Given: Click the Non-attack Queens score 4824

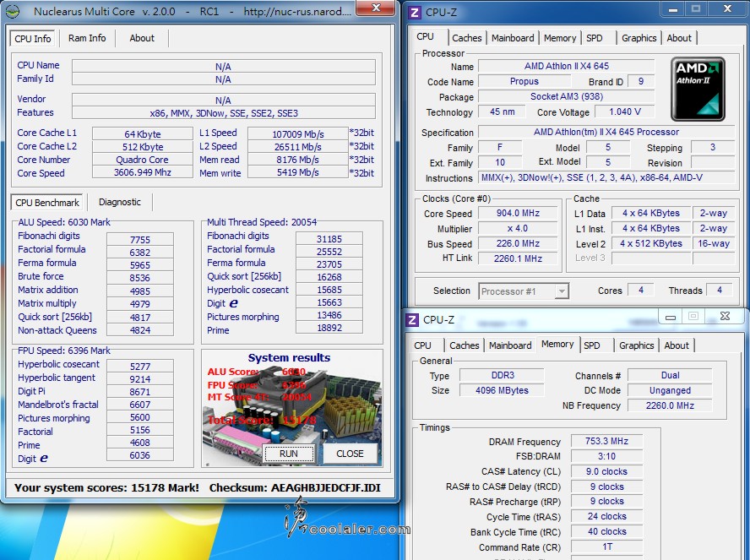Looking at the screenshot, I should [140, 330].
